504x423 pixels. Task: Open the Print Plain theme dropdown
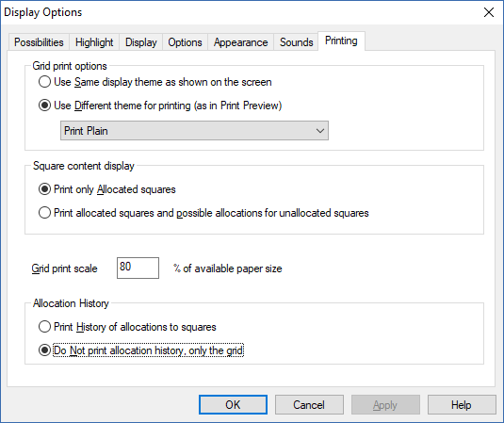pos(194,131)
